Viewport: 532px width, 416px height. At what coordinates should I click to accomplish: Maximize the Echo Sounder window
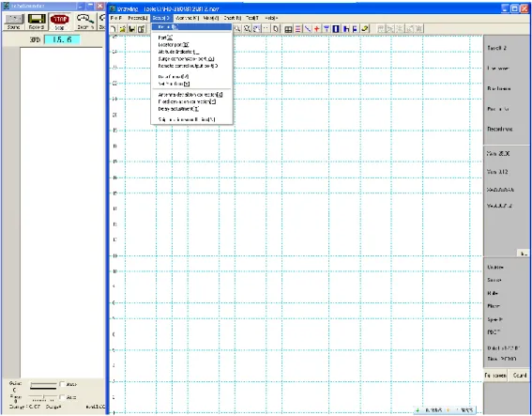pyautogui.click(x=90, y=7)
